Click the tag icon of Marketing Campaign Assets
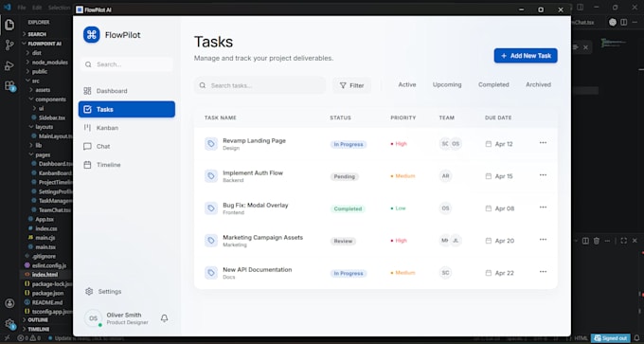 coord(211,241)
